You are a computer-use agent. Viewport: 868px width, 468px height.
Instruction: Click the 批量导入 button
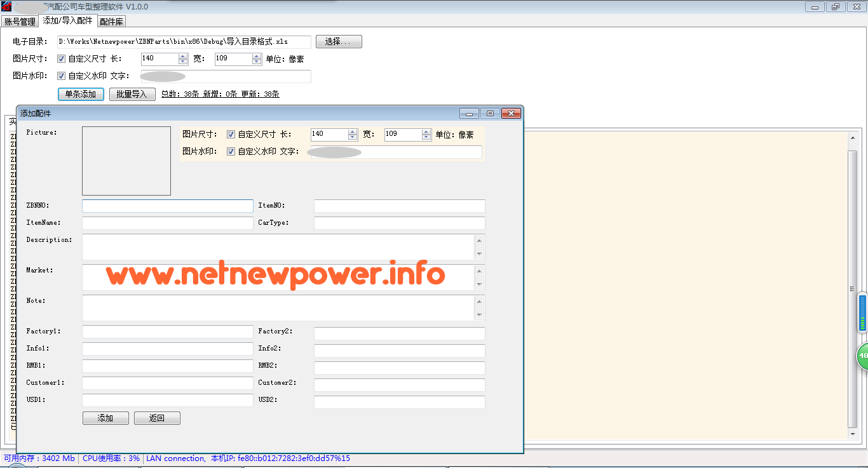click(132, 94)
